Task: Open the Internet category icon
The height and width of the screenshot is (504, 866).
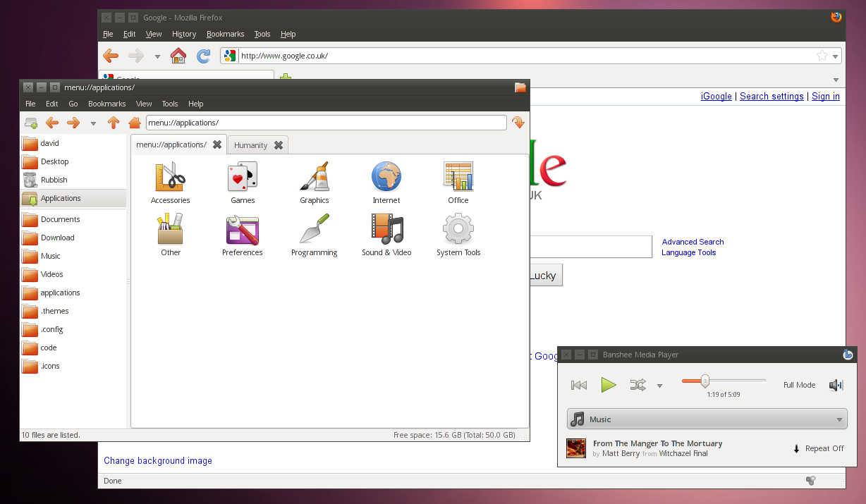Action: [x=386, y=176]
